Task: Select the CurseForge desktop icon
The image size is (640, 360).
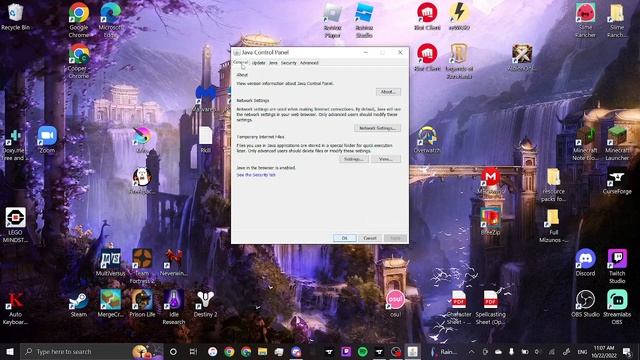Action: 617,181
